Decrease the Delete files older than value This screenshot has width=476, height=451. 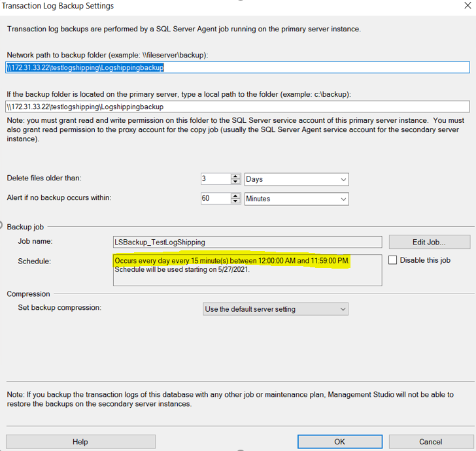click(236, 182)
